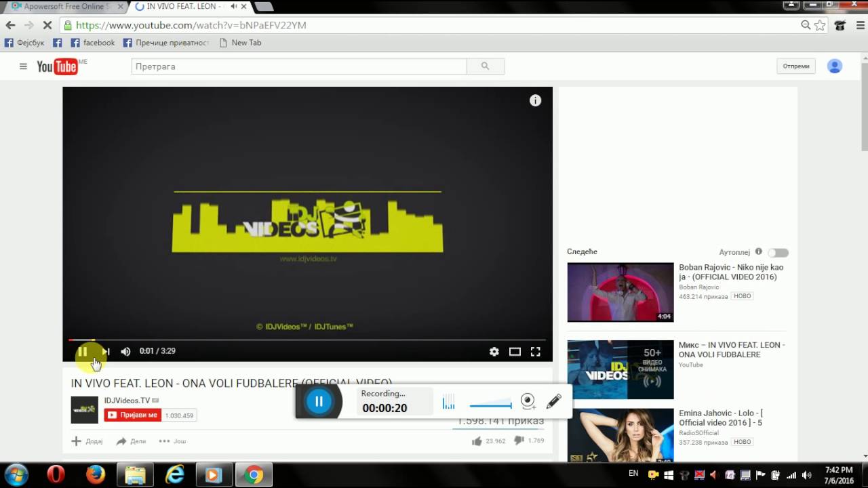This screenshot has width=868, height=488.
Task: Open the YouTube account avatar
Action: (x=835, y=66)
